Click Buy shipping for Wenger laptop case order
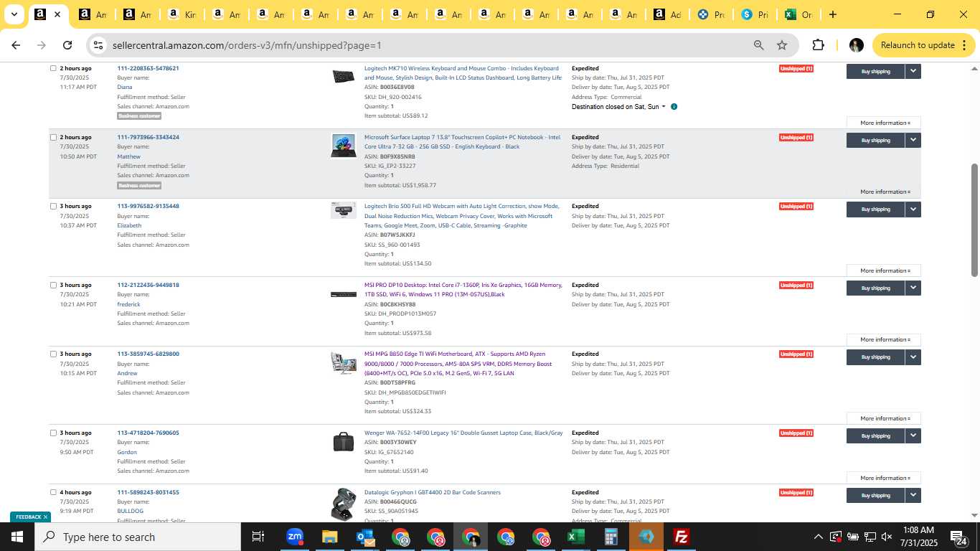The image size is (980, 551). pyautogui.click(x=875, y=435)
